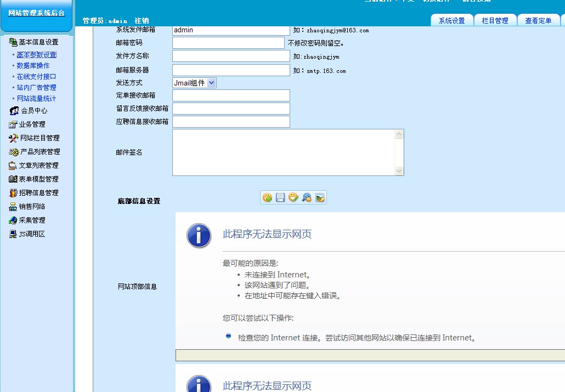This screenshot has width=565, height=392.
Task: Click the picture with arrow icon
Action: [x=320, y=198]
